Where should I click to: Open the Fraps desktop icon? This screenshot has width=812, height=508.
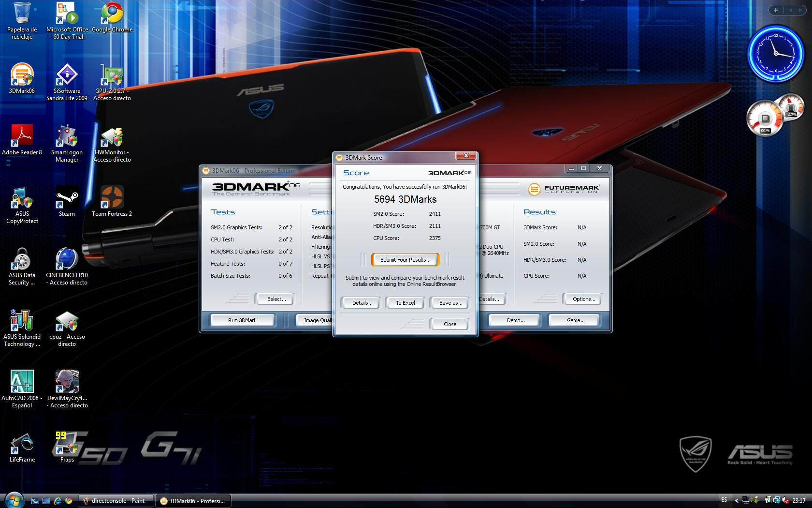tap(67, 444)
